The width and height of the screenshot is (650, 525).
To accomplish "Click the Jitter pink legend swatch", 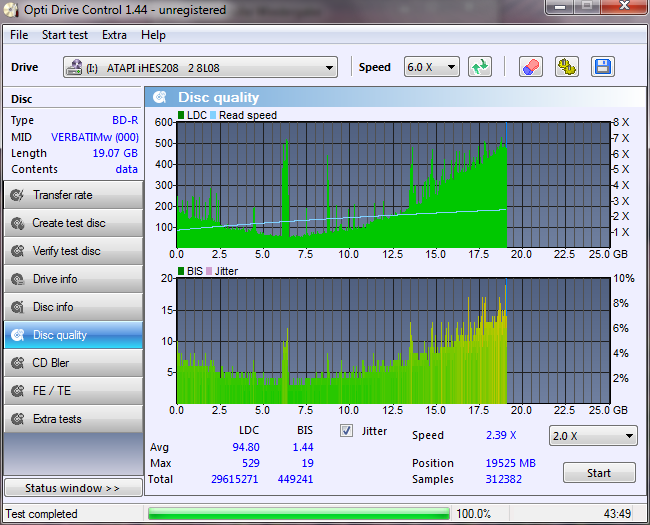I will (209, 271).
